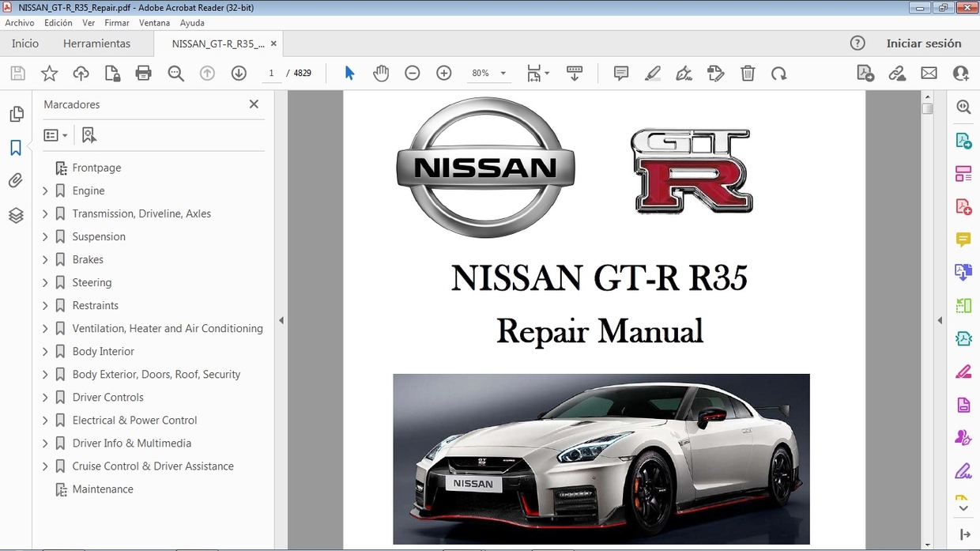Zoom out of the document
This screenshot has height=551, width=980.
point(412,73)
